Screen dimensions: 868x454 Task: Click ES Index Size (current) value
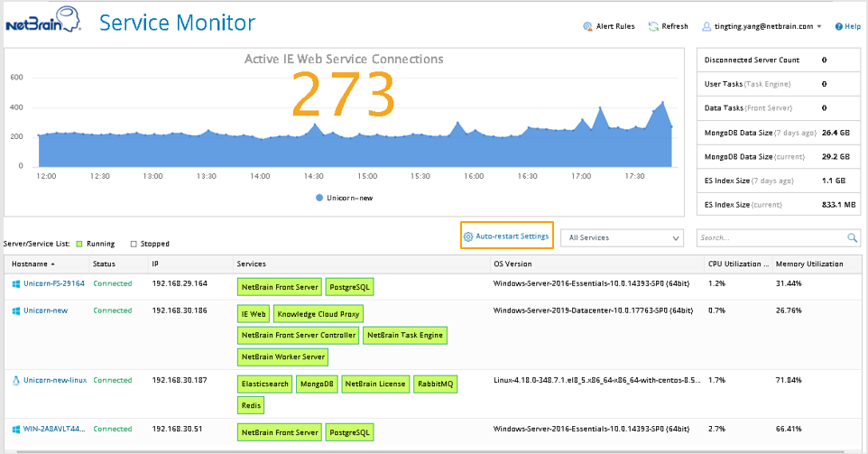click(x=838, y=205)
